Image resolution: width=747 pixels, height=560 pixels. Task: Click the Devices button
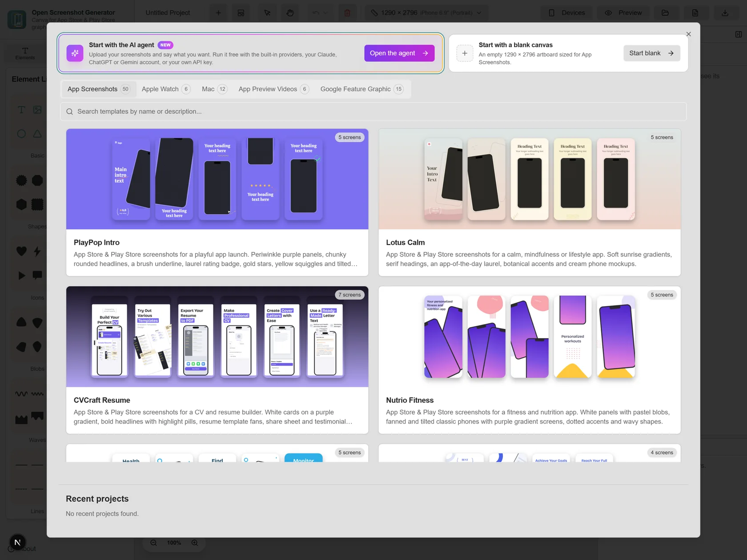tap(567, 13)
